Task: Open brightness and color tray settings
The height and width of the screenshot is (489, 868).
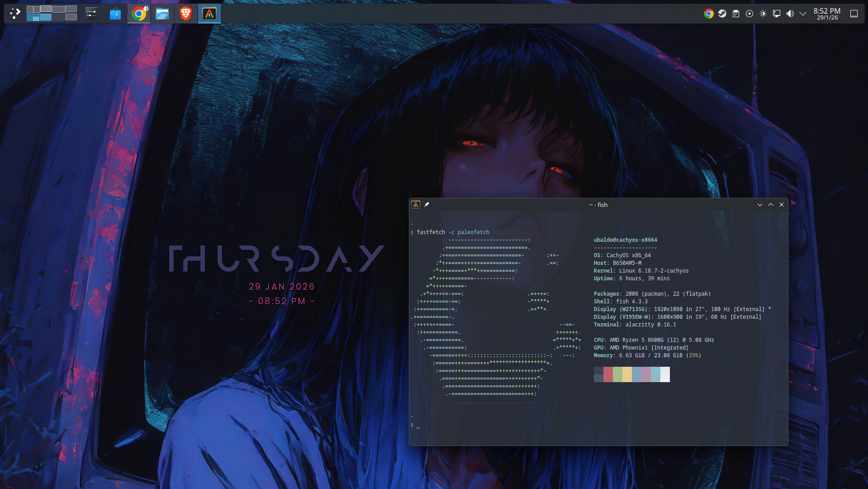Action: [x=763, y=14]
